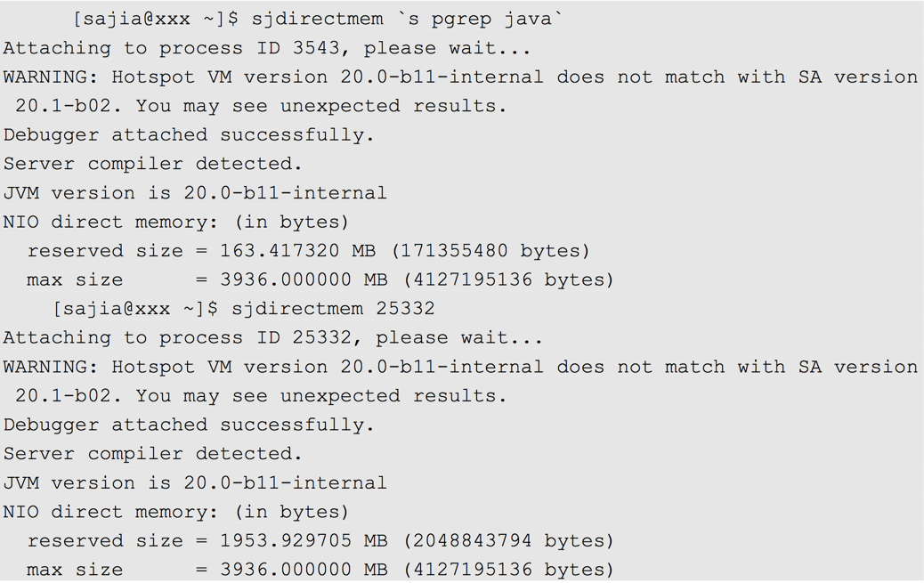Click the first WARNING word in output
Image resolution: width=924 pixels, height=583 pixels.
51,77
